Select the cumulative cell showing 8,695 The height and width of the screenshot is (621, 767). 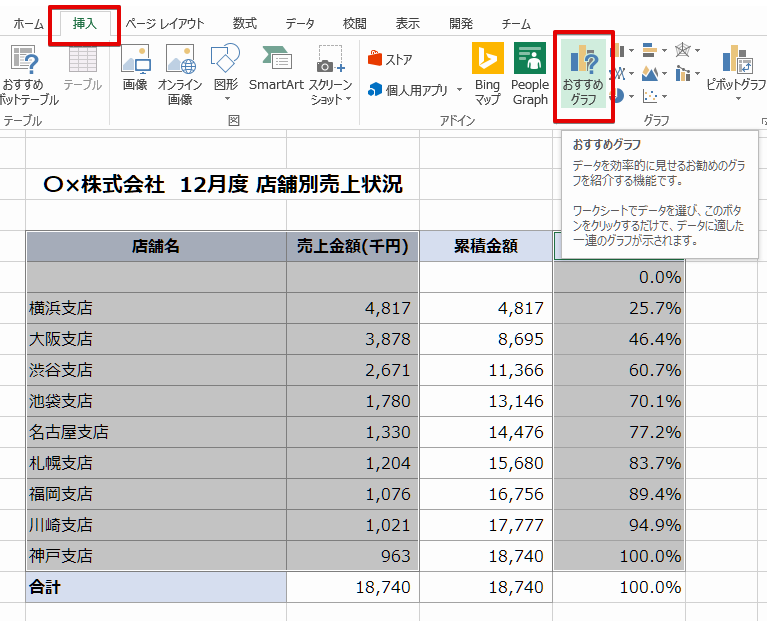(x=486, y=339)
